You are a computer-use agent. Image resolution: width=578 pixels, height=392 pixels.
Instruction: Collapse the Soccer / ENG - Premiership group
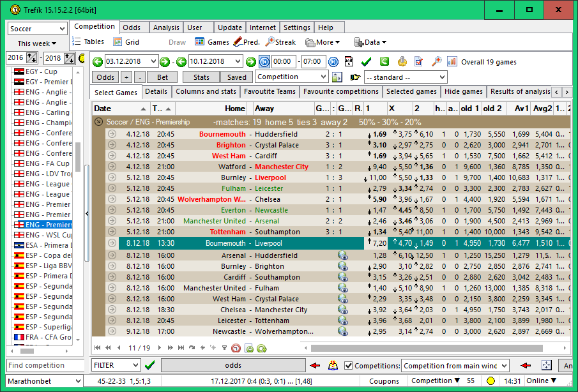[x=99, y=122]
